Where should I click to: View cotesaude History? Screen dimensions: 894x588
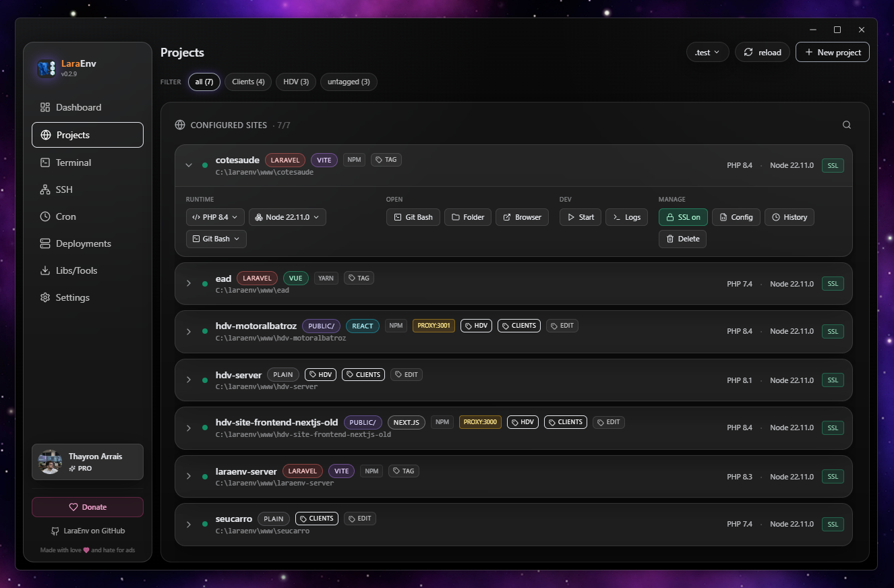(789, 217)
